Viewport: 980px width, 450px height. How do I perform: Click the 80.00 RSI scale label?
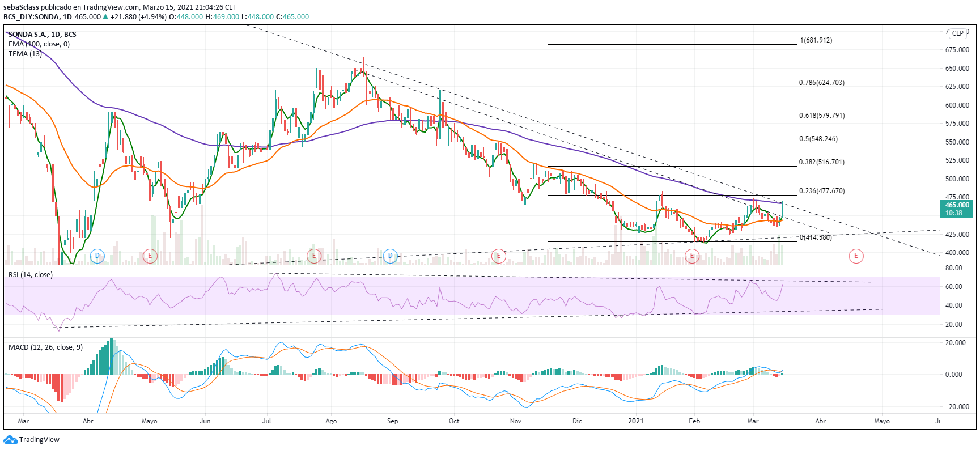(x=954, y=268)
